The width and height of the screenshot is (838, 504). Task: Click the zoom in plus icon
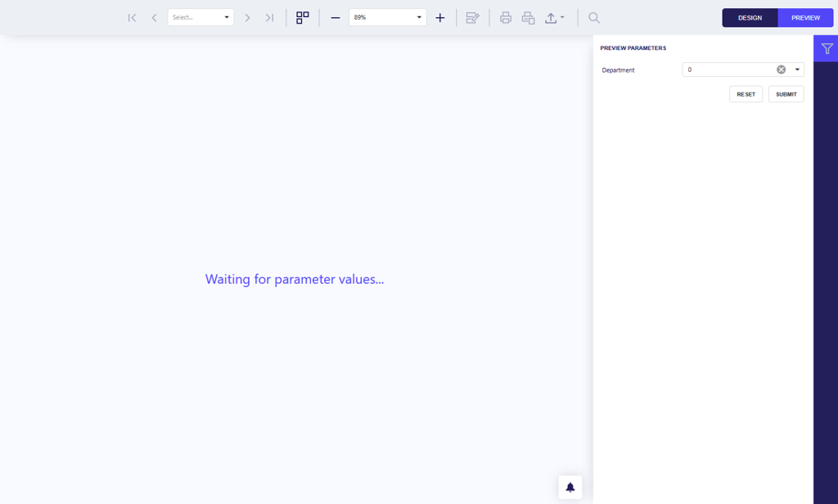(440, 18)
